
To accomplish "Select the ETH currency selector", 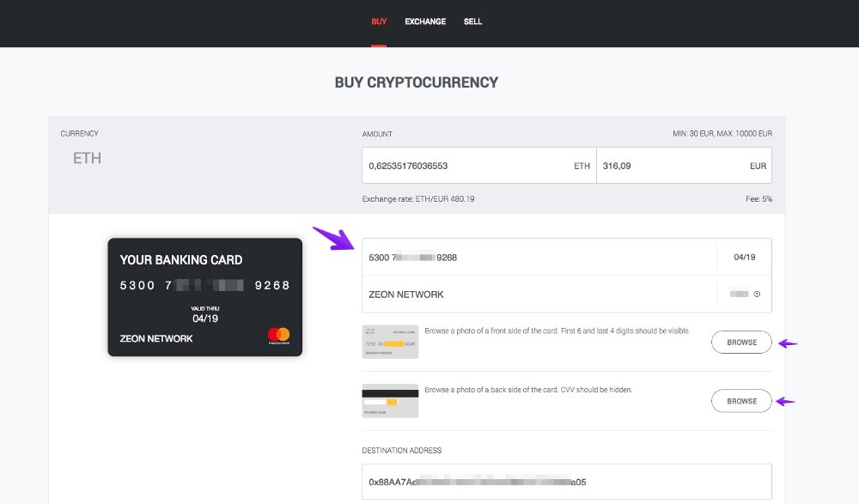I will pos(87,158).
